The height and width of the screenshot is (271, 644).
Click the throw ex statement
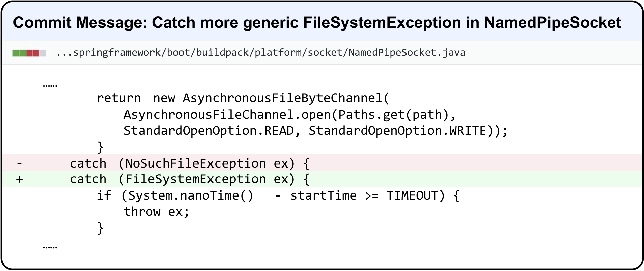(x=157, y=212)
